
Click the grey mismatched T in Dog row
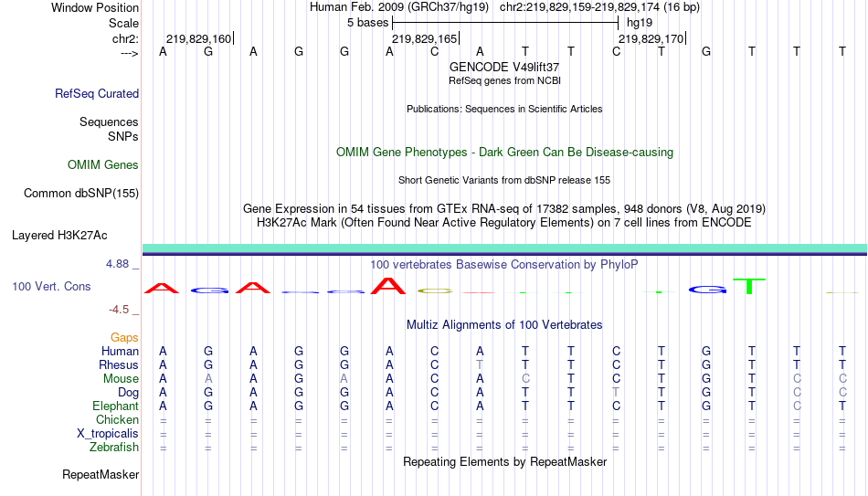click(x=616, y=393)
